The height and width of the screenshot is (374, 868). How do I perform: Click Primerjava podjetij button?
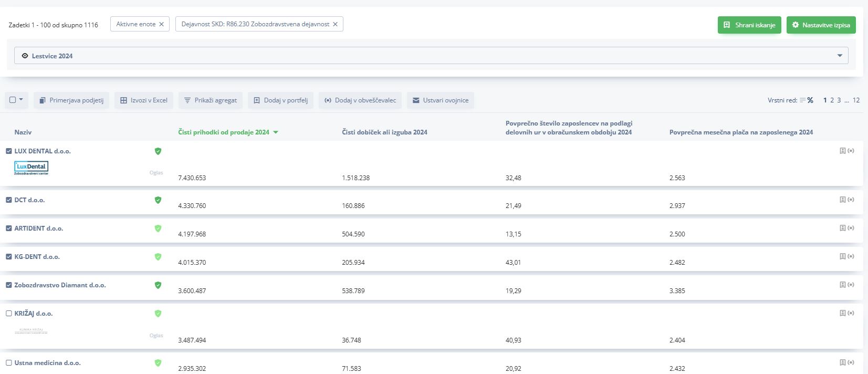[x=71, y=100]
